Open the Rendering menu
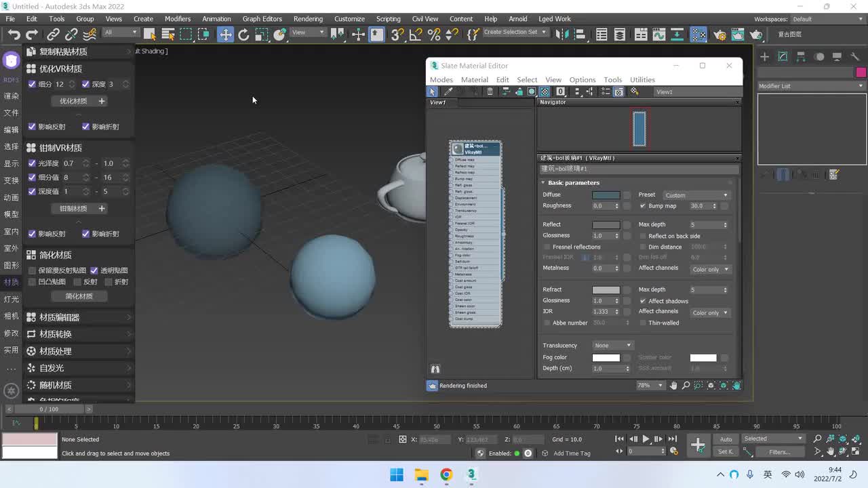Viewport: 868px width, 488px height. (308, 19)
